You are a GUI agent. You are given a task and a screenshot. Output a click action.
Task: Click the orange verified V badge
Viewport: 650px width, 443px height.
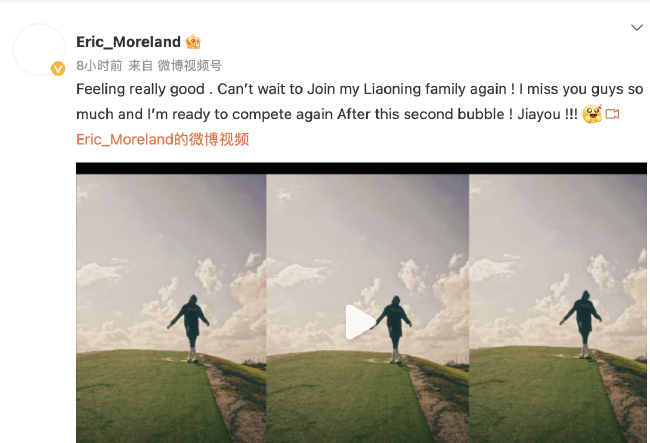(x=58, y=68)
